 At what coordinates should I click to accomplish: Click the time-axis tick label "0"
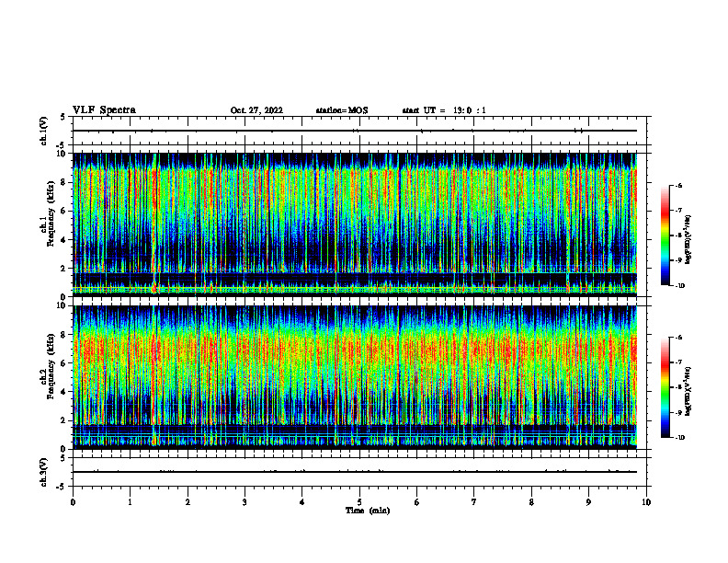73,502
